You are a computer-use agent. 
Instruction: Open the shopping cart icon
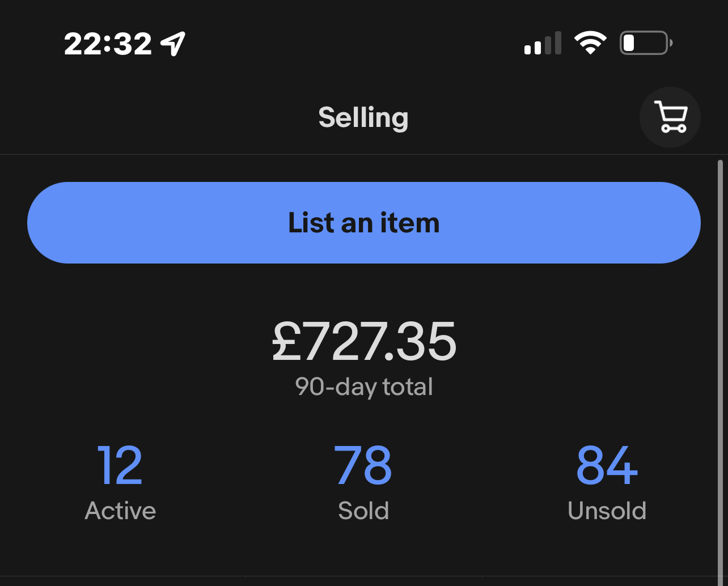670,117
